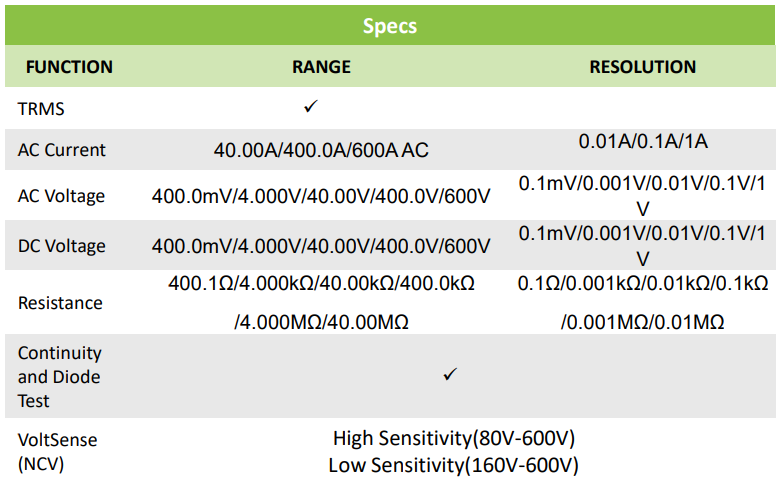Select the RESOLUTION column header
777x489 pixels.
(642, 67)
